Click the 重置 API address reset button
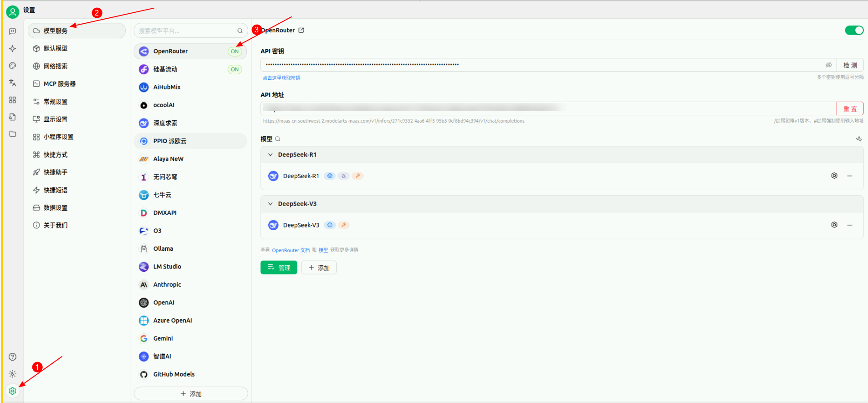The width and height of the screenshot is (868, 403). coord(850,108)
